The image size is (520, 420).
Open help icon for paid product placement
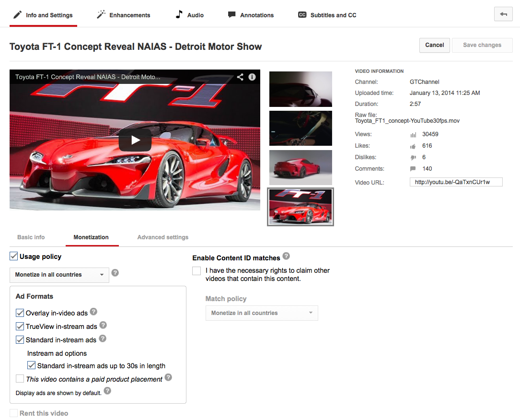tap(168, 377)
